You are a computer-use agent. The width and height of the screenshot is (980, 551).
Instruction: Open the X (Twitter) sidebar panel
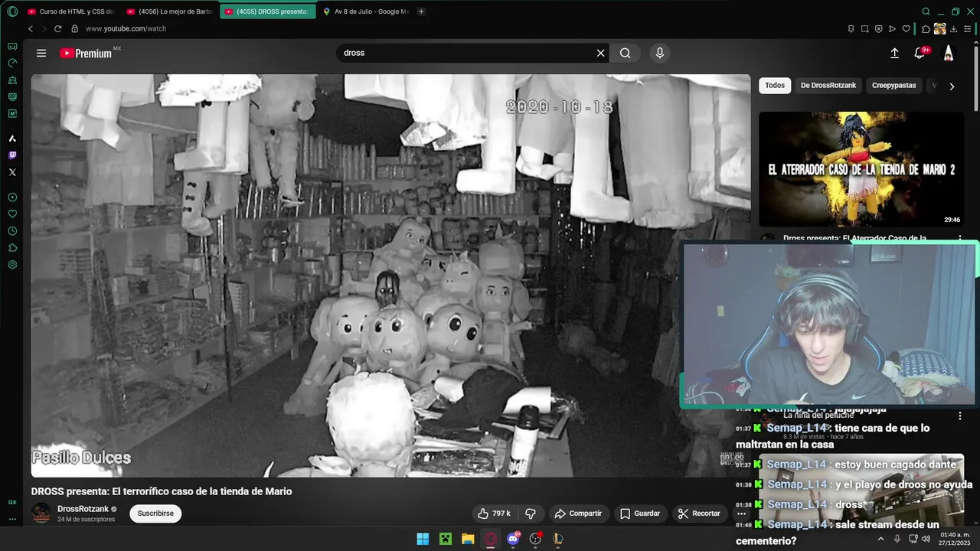point(12,172)
